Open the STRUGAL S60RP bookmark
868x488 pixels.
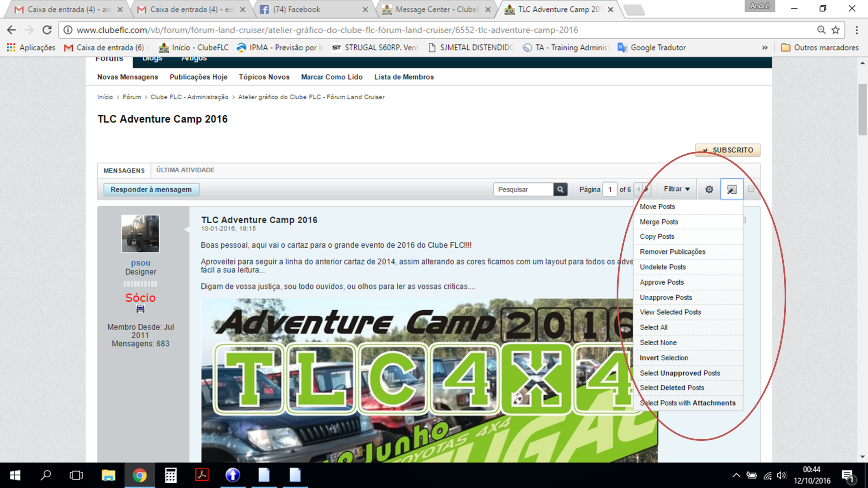pyautogui.click(x=375, y=48)
